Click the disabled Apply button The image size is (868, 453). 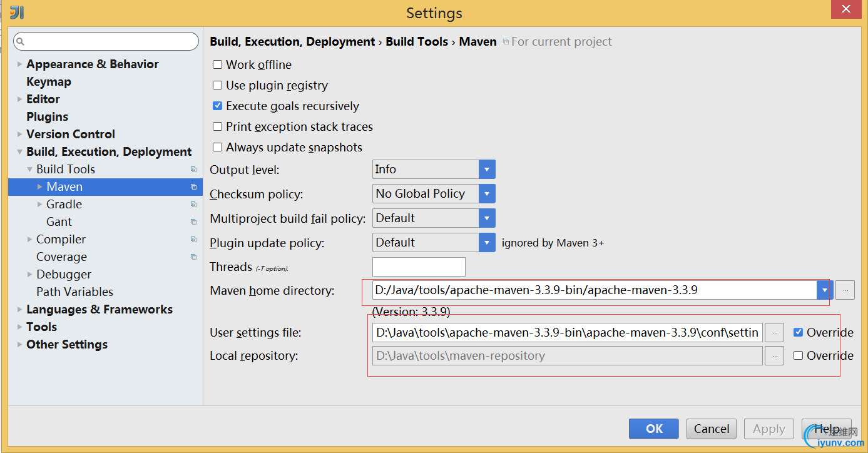coord(768,429)
